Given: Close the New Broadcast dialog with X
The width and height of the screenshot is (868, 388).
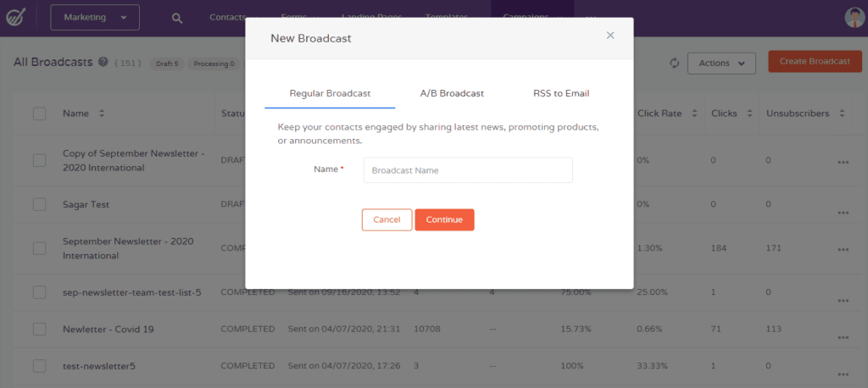Looking at the screenshot, I should click(x=610, y=36).
